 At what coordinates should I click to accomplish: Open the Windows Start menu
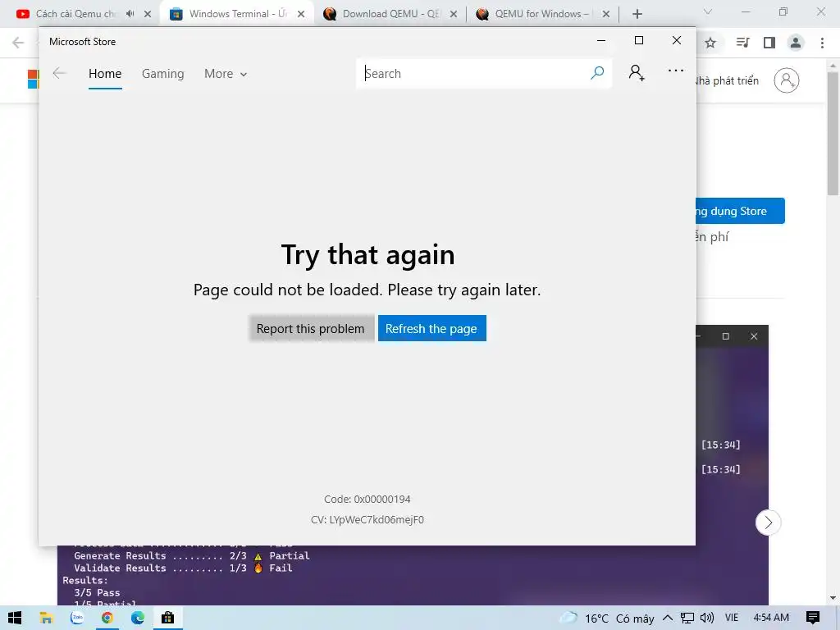15,619
